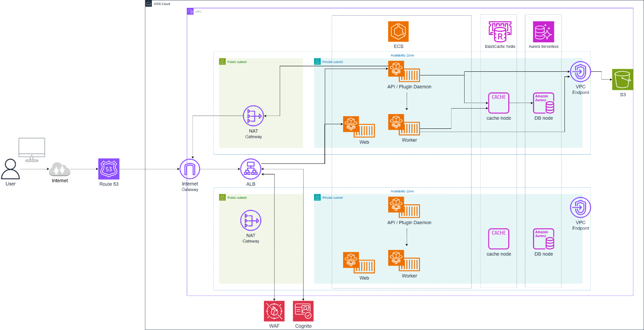The width and height of the screenshot is (644, 330).
Task: Select API / Plugin Daemon container icon in upper zone
Action: (x=404, y=71)
